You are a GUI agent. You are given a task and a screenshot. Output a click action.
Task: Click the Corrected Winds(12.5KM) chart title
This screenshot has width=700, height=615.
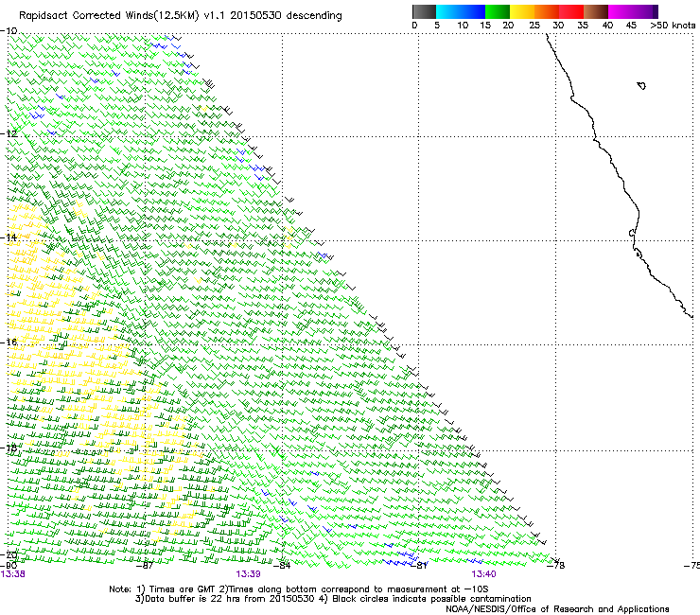point(181,16)
